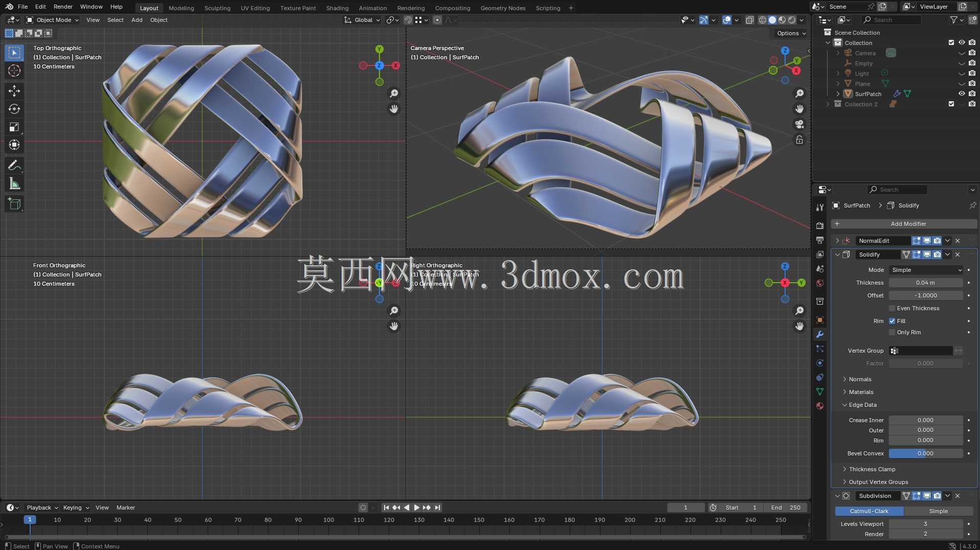
Task: Uncheck Rim Fill checkbox
Action: click(x=892, y=321)
